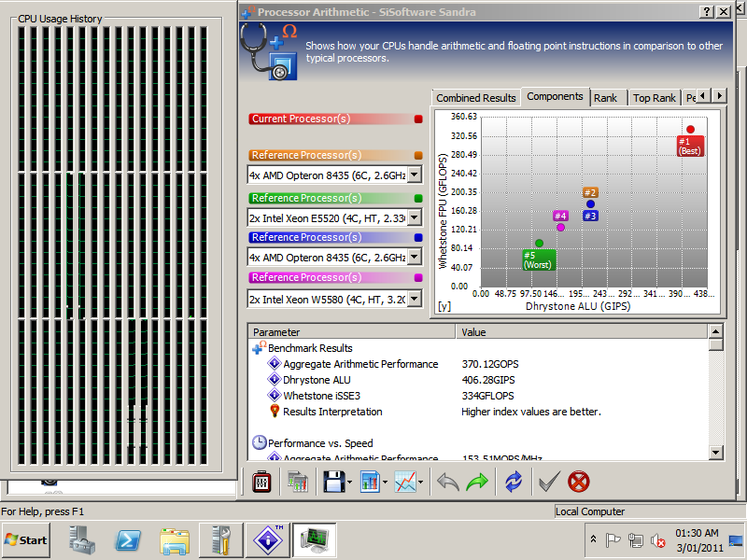747x560 pixels.
Task: Click the #1 (Best) chart marker
Action: point(690,146)
